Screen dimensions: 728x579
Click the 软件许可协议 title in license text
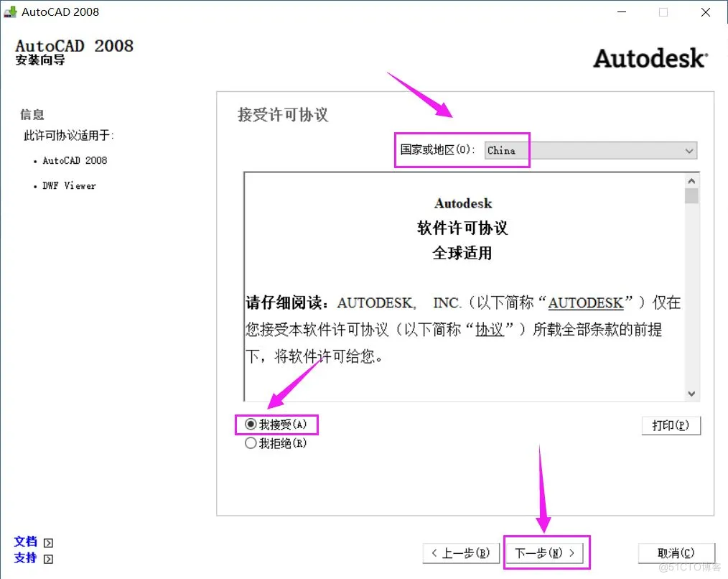[x=462, y=228]
